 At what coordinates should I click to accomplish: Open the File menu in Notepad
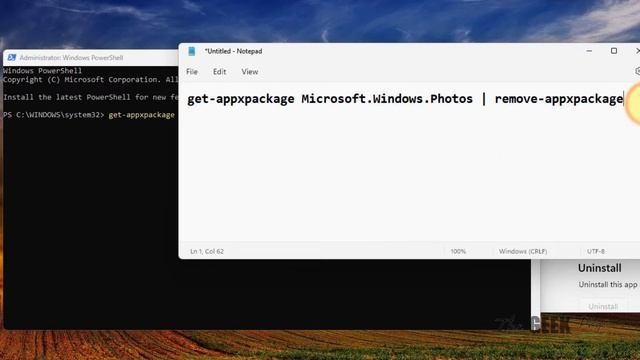[192, 72]
